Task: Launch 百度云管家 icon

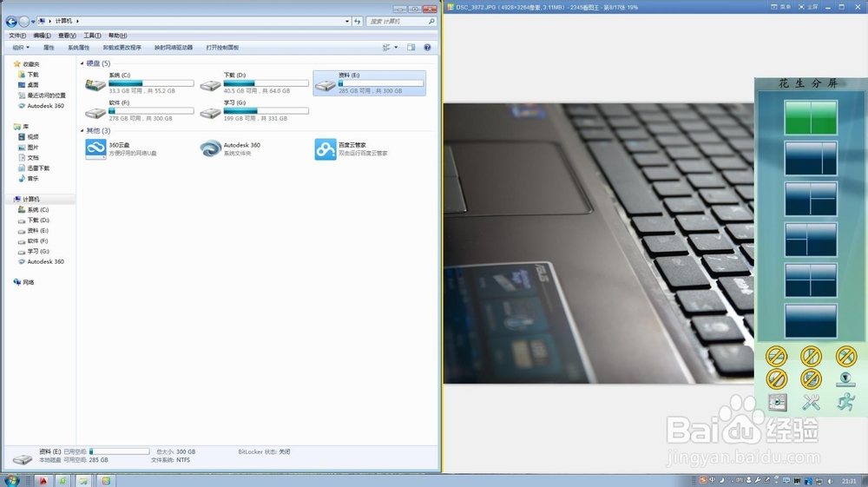Action: [x=325, y=148]
